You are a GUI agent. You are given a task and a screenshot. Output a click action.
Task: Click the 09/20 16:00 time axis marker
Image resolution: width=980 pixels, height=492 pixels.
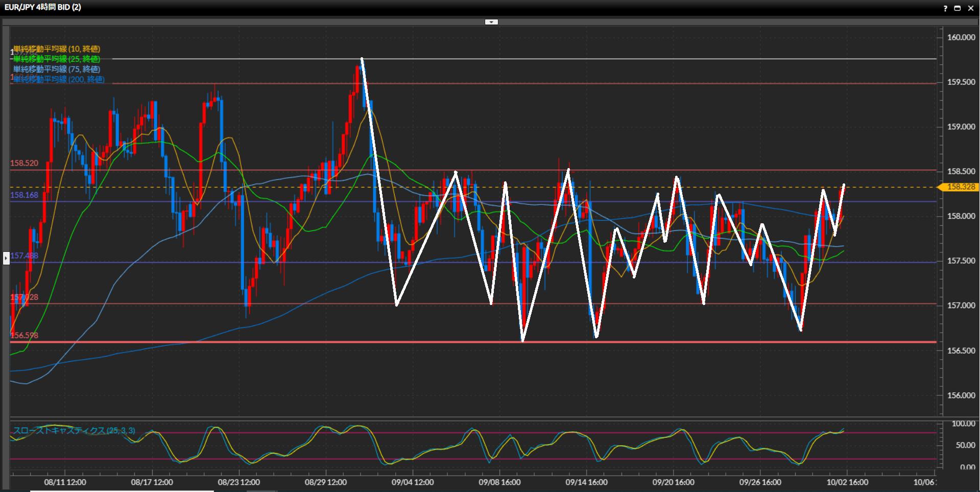point(673,482)
